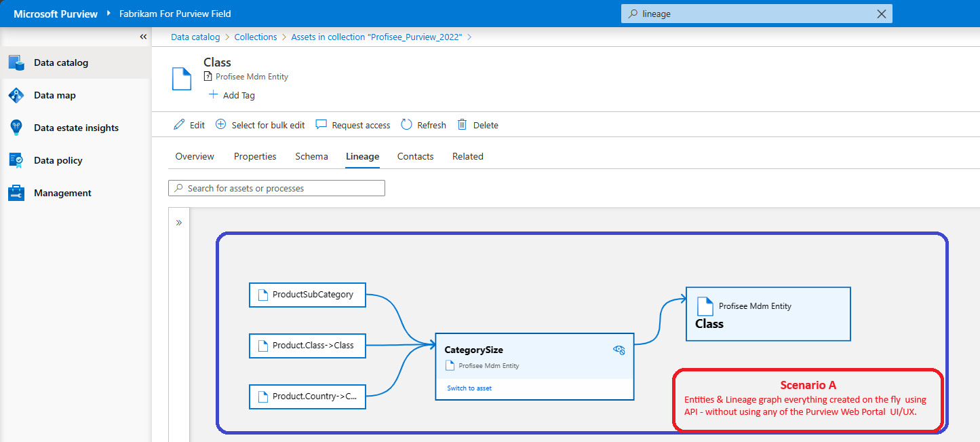
Task: Click file icon on Product.Country node
Action: tap(262, 396)
